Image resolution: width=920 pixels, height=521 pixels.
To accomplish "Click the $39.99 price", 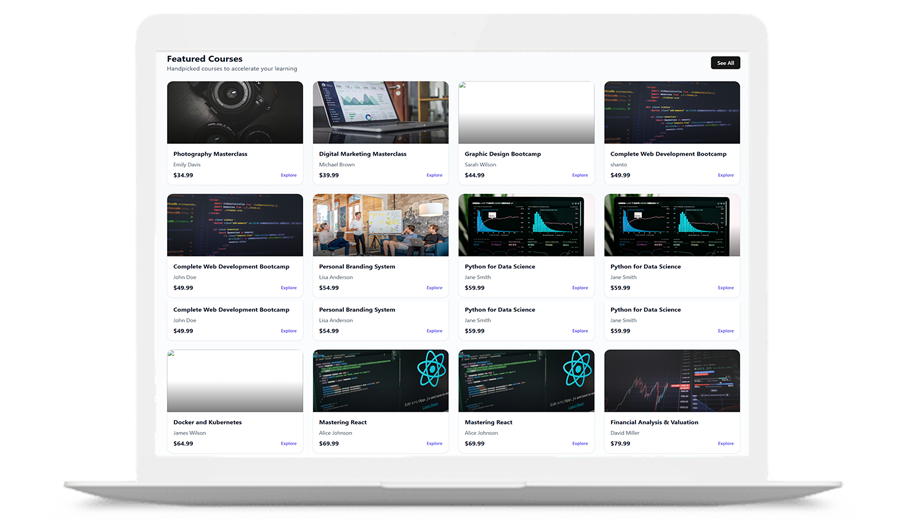I will 329,175.
